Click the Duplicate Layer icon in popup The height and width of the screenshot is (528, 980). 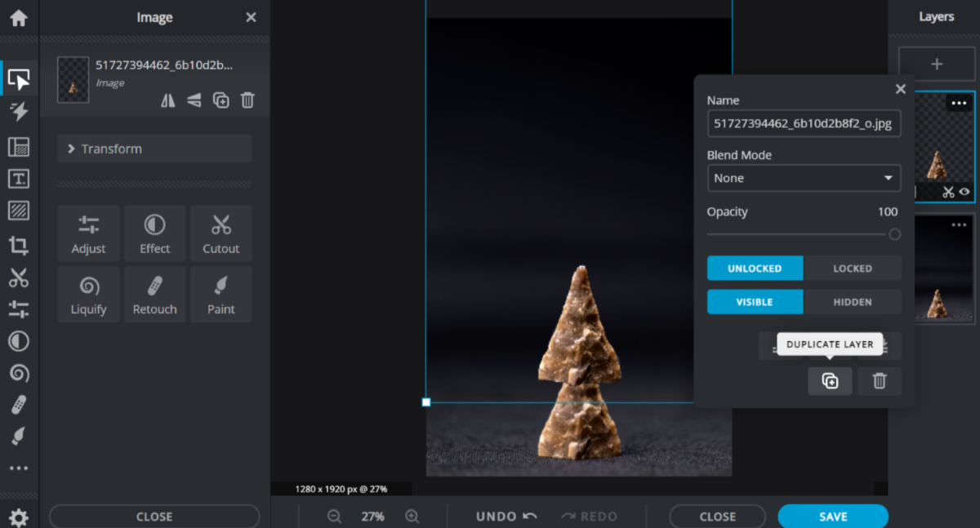click(x=830, y=381)
